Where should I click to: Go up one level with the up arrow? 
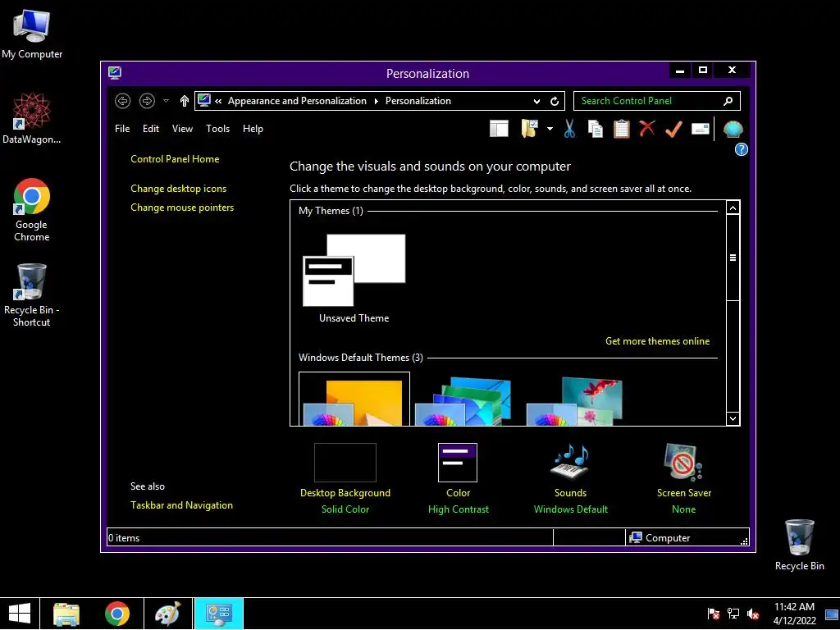(185, 101)
